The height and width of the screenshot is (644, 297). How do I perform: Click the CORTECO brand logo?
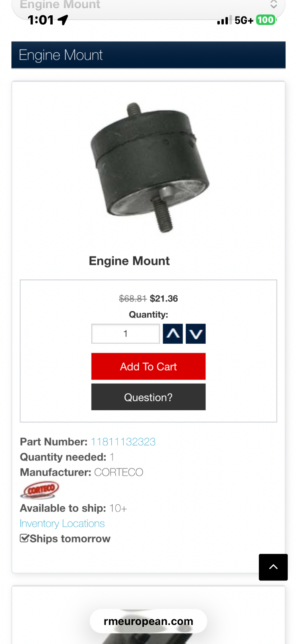pos(40,489)
